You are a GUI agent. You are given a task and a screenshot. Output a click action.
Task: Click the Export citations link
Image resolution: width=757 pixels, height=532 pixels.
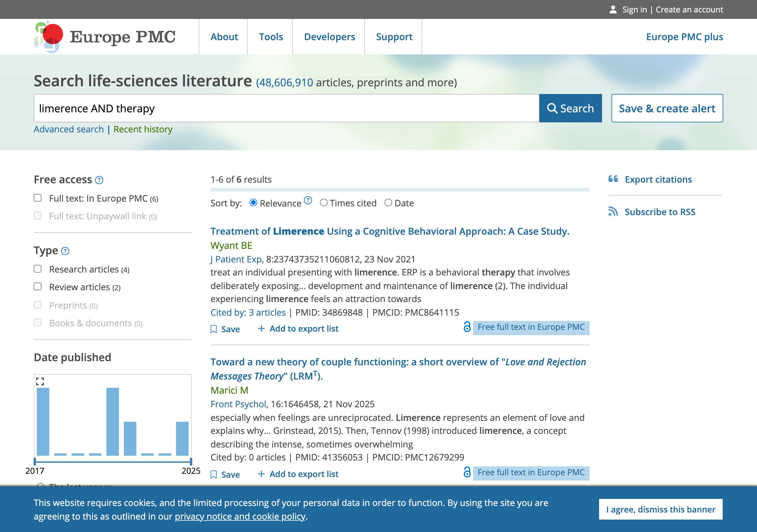658,179
